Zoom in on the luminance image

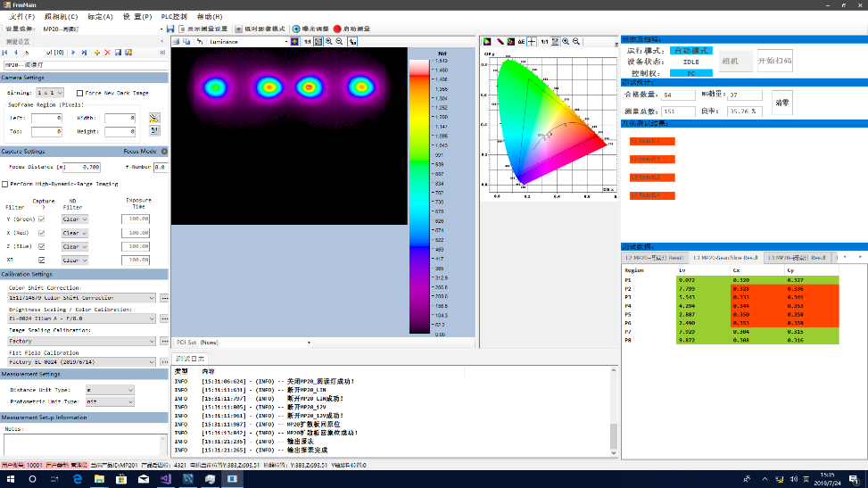pyautogui.click(x=329, y=42)
